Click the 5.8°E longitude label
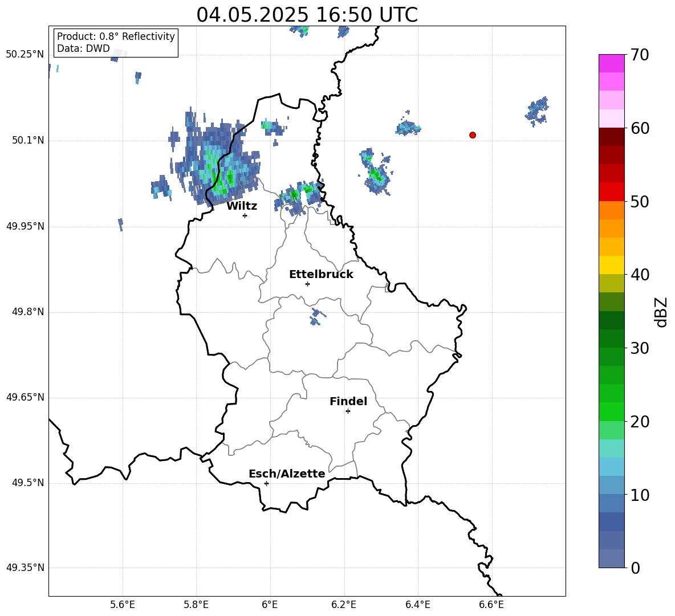The image size is (675, 616). pyautogui.click(x=196, y=605)
